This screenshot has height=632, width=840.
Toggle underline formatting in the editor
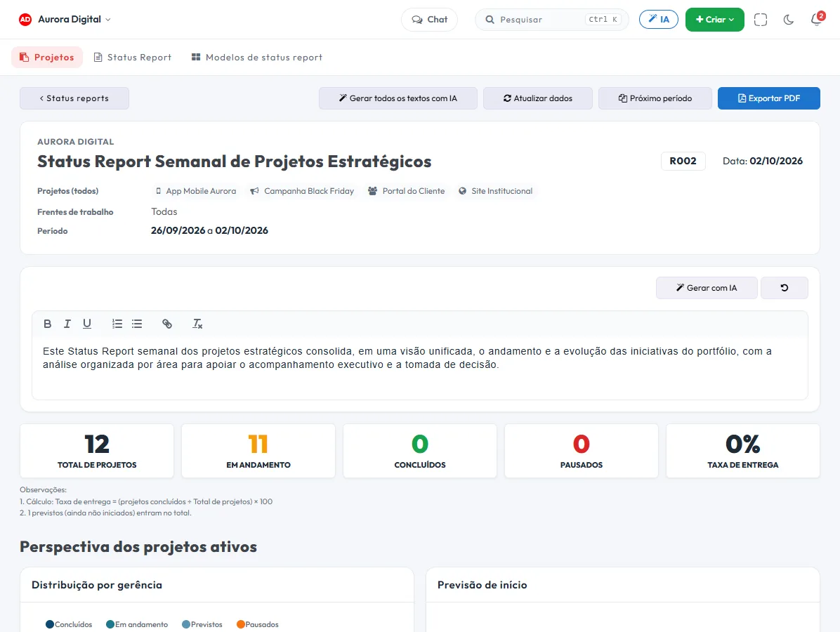point(87,324)
